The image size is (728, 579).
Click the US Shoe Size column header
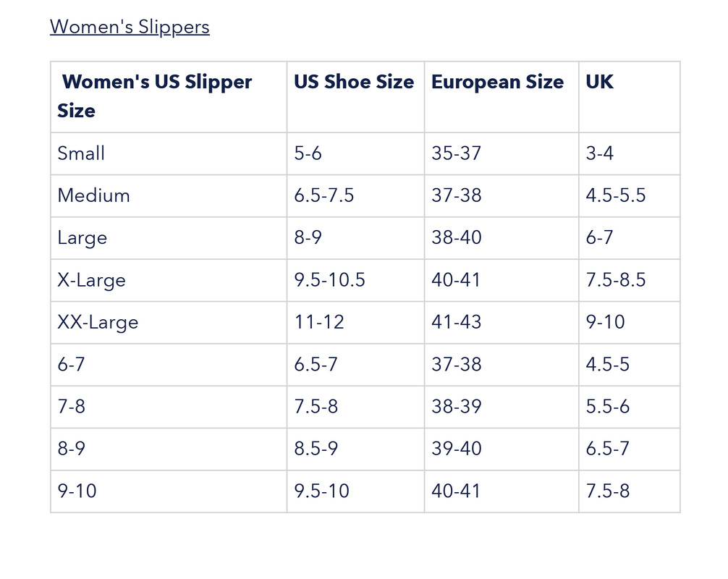coord(354,82)
